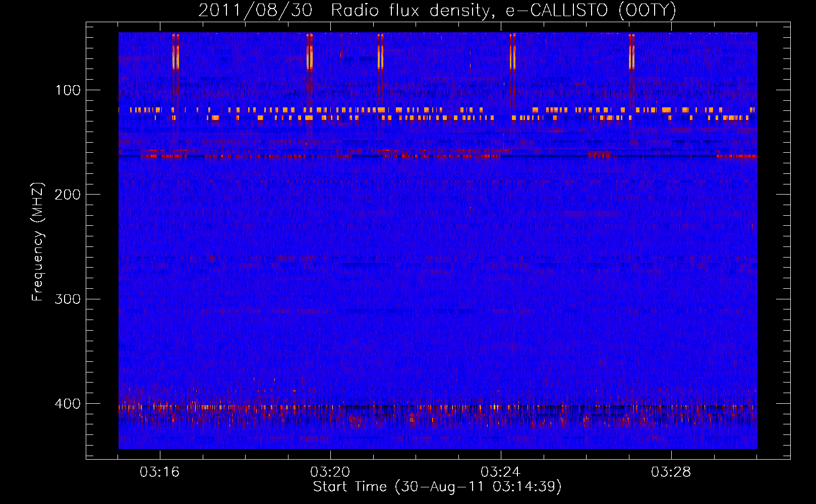The image size is (816, 504).
Task: Click the '03:20' time tick label
Action: [330, 472]
